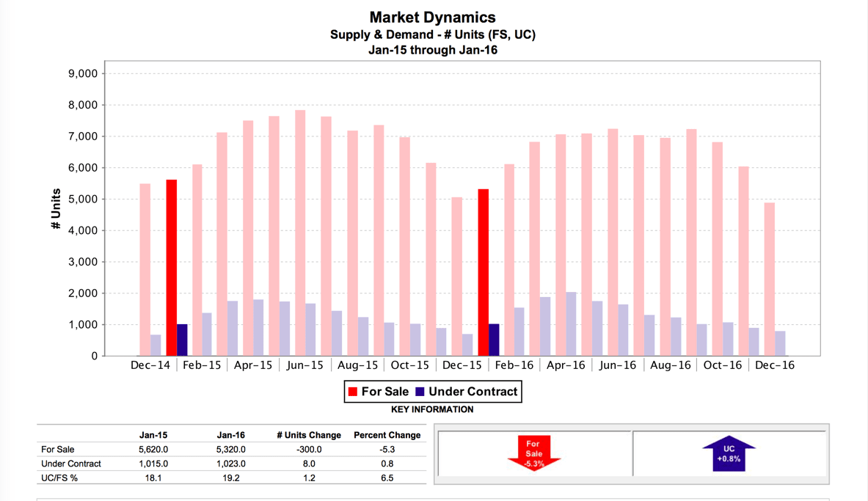Screen dimensions: 868x501
Task: Click the Oct-16 x-axis label
Action: 723,365
